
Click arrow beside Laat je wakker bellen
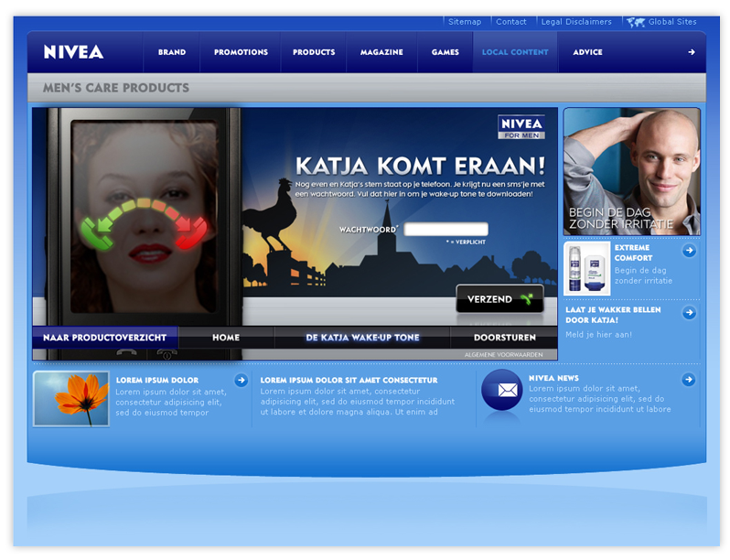689,313
